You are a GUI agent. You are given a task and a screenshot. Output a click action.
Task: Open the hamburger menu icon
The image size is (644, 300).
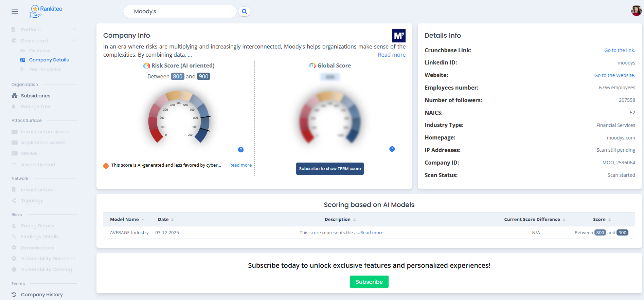[x=15, y=12]
